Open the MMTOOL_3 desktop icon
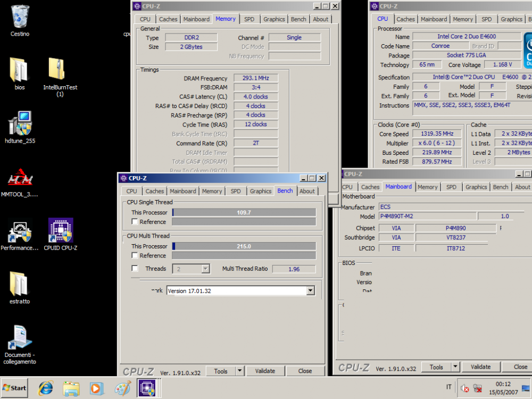The image size is (532, 399). coord(19,177)
